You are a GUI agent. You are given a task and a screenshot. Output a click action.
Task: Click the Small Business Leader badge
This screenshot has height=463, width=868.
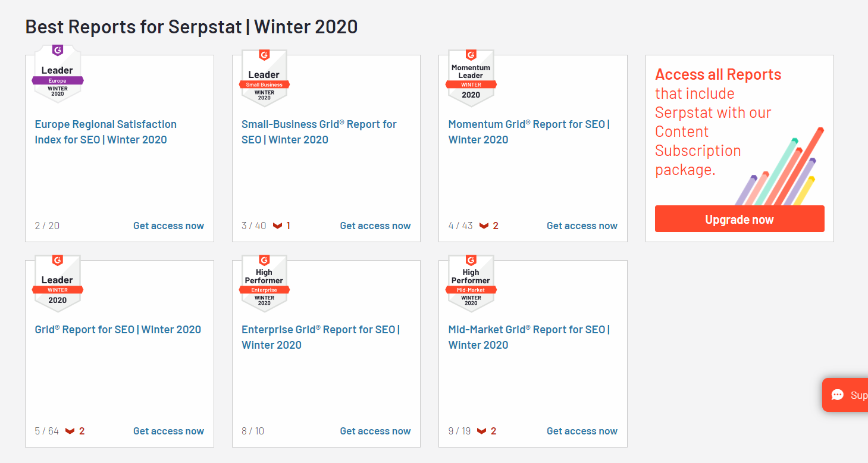click(264, 77)
